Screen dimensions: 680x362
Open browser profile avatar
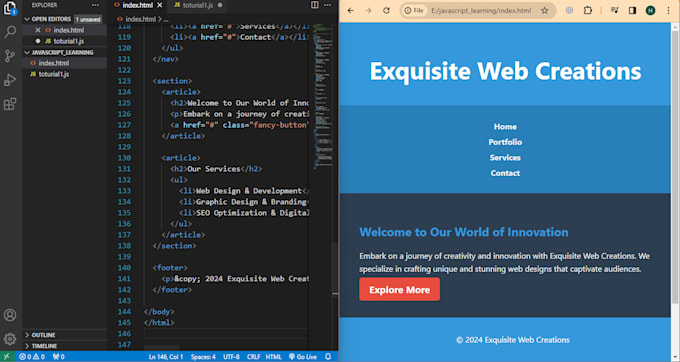coord(650,10)
